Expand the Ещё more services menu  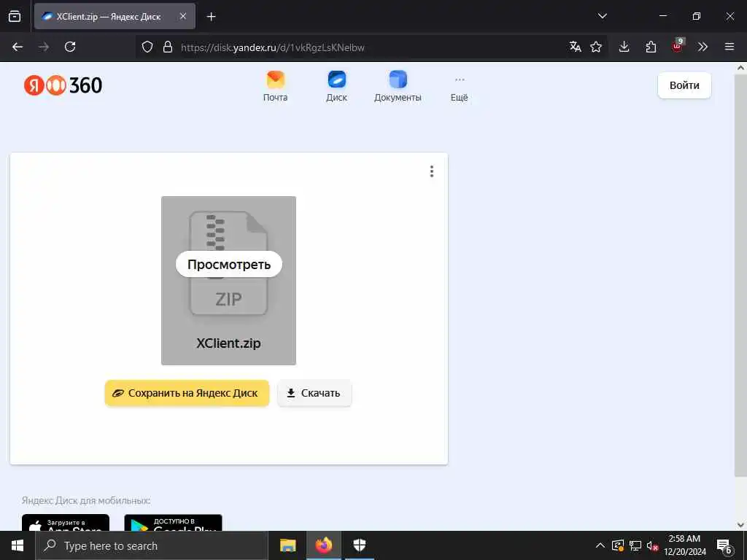[460, 88]
